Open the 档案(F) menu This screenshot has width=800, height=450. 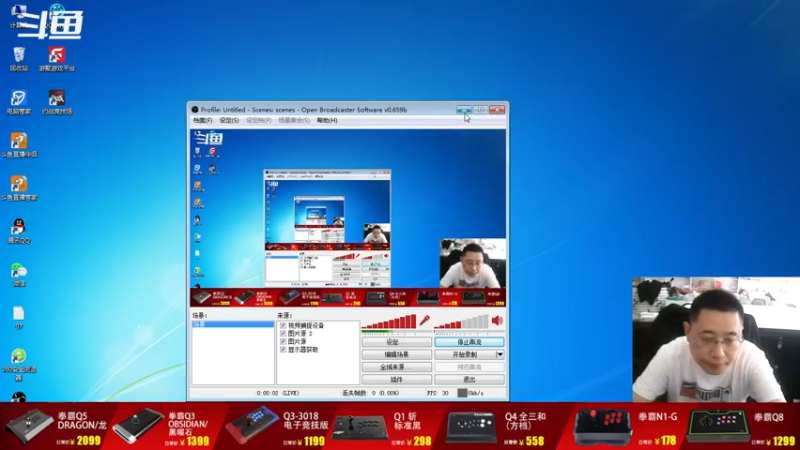(203, 120)
